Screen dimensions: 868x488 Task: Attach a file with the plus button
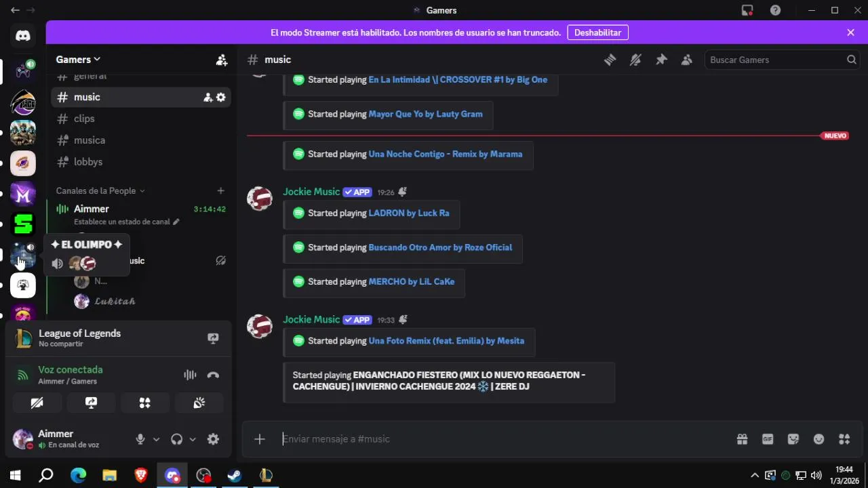pos(260,439)
